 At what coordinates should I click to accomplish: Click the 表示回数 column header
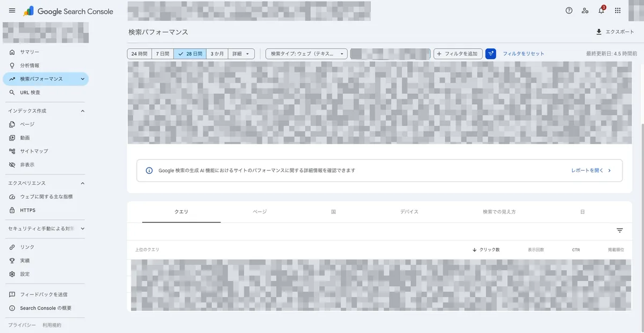tap(536, 250)
